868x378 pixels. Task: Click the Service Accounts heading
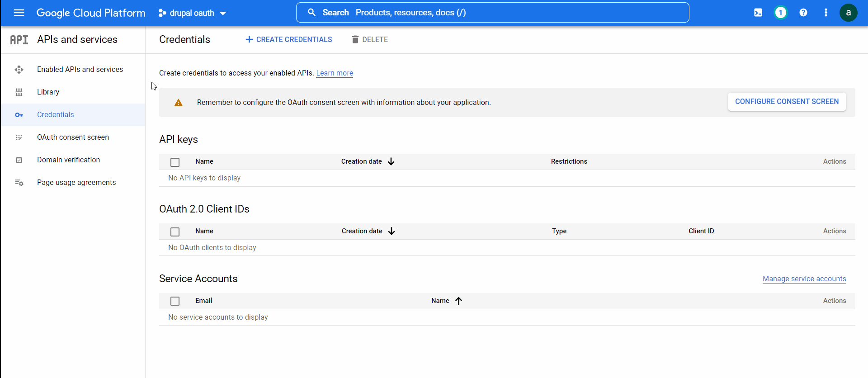pyautogui.click(x=198, y=279)
